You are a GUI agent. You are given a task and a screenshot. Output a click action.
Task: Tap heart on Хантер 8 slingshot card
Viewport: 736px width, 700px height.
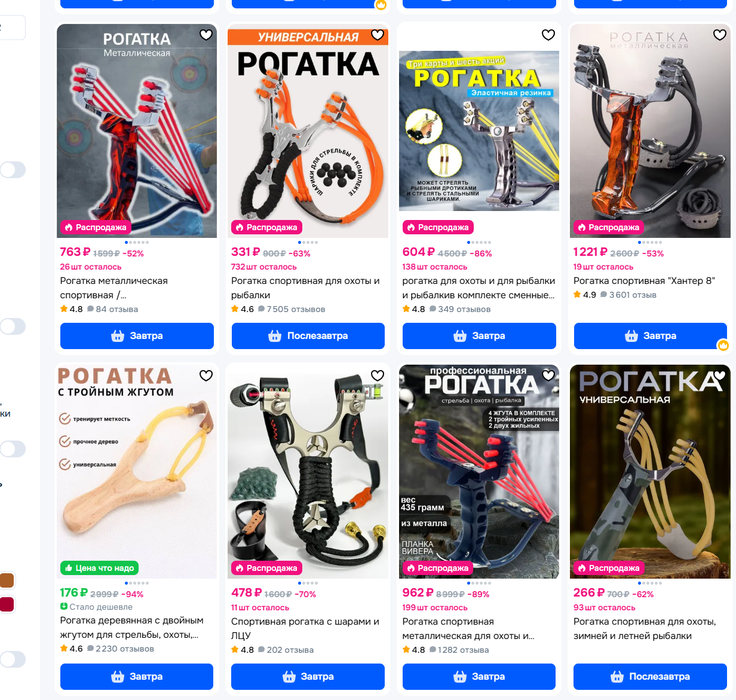click(720, 35)
